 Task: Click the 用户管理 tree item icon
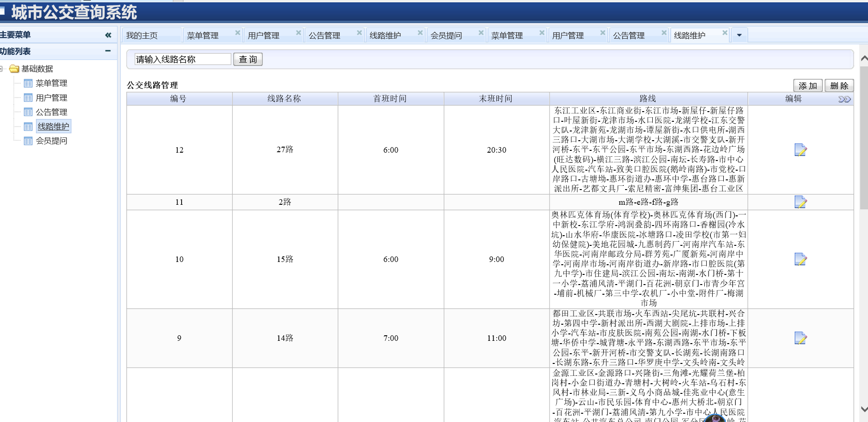click(x=28, y=98)
